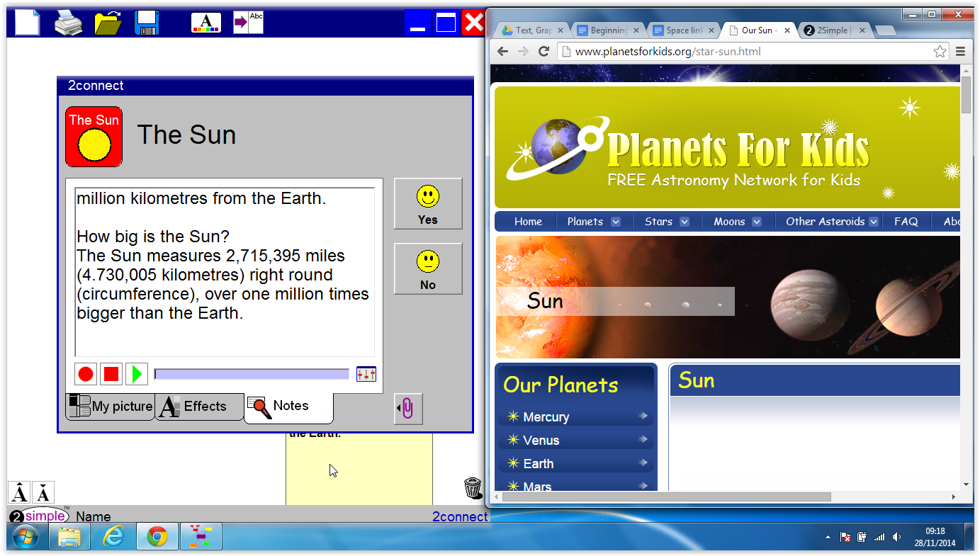Print the 2connect concept map
Screen dimensions: 980x556
(69, 23)
